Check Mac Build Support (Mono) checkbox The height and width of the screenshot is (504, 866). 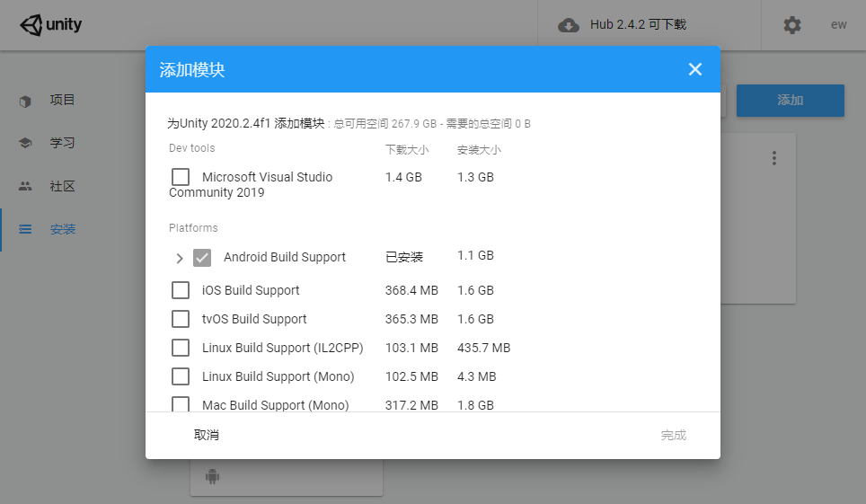pos(181,404)
